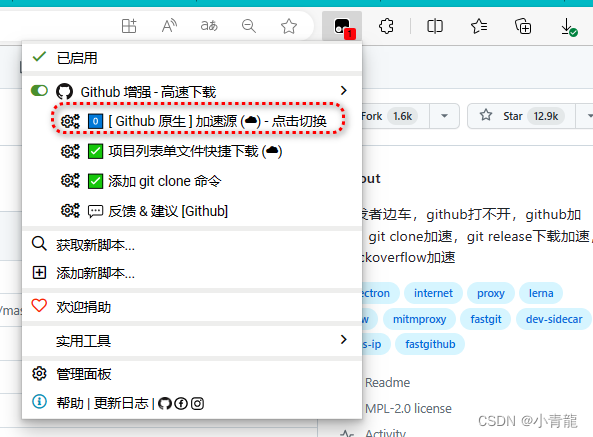The image size is (593, 437).
Task: Click 帮助 link in footer
Action: point(70,403)
